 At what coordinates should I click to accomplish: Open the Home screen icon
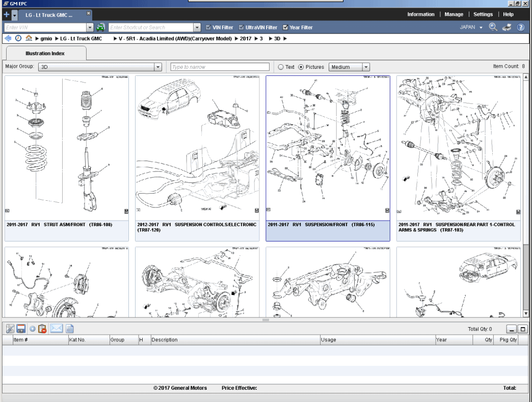[29, 38]
